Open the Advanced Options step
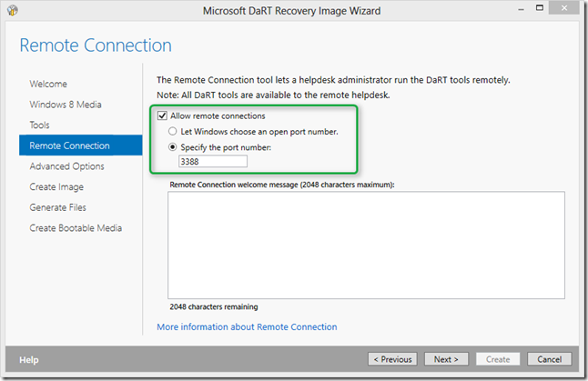This screenshot has height=381, width=588. 66,166
